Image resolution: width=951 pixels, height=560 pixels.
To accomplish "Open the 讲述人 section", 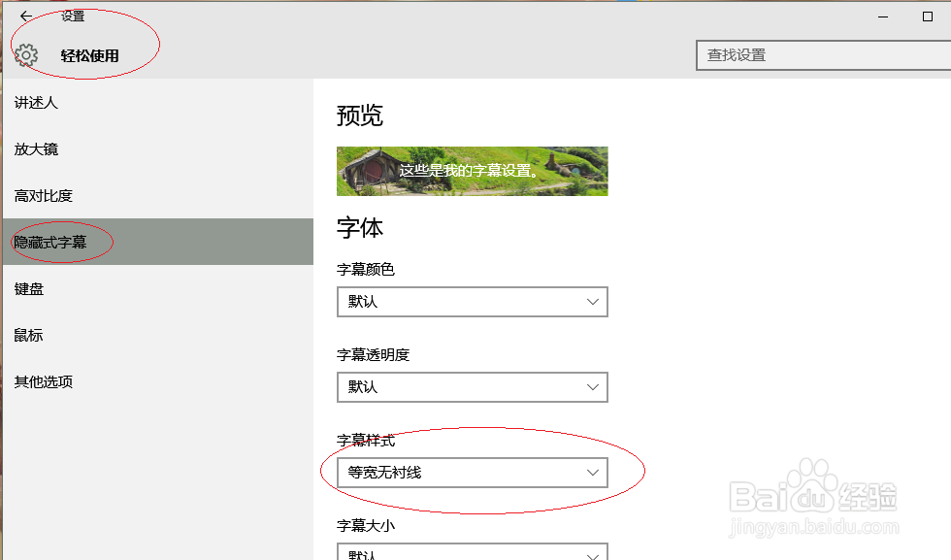I will click(157, 103).
